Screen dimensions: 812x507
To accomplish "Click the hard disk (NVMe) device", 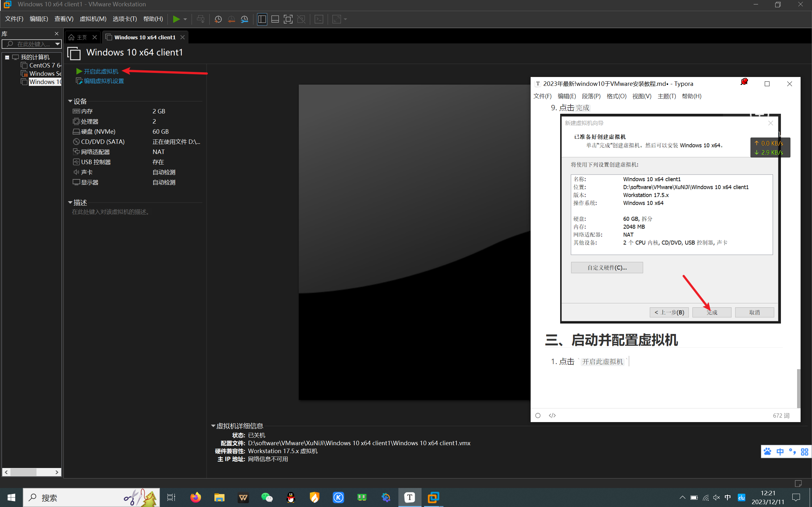I will [98, 132].
